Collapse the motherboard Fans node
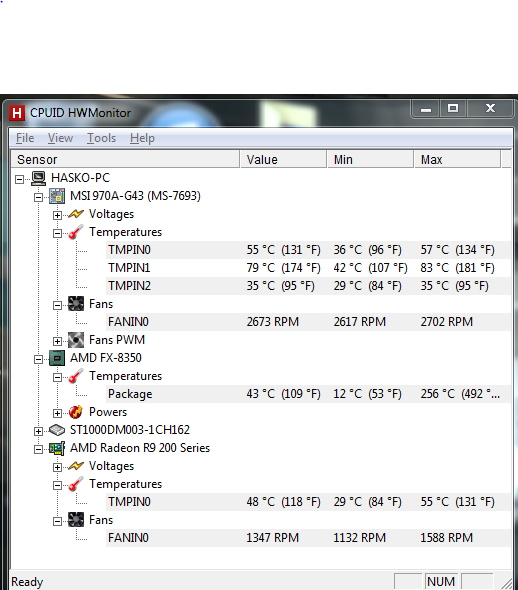The width and height of the screenshot is (518, 590). point(57,305)
